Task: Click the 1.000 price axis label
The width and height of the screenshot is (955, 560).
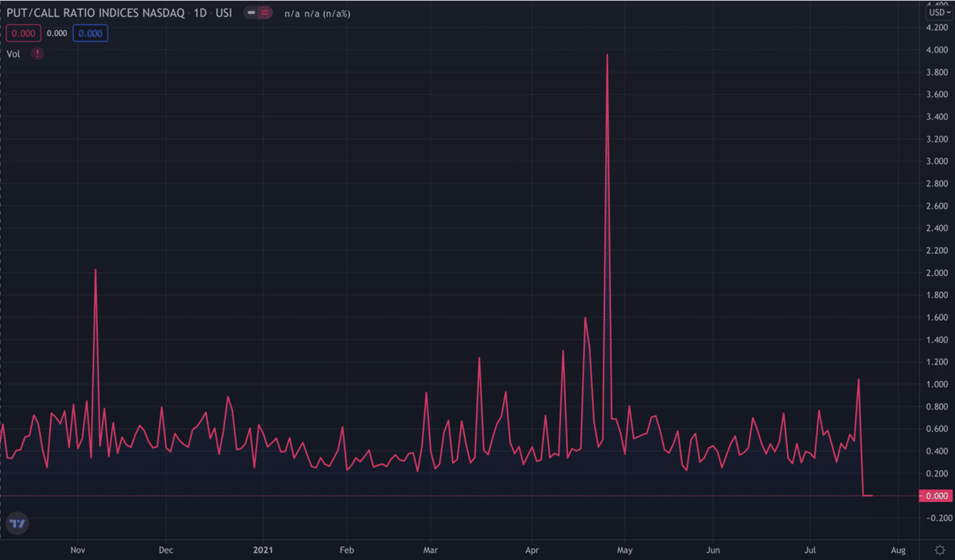Action: click(935, 384)
